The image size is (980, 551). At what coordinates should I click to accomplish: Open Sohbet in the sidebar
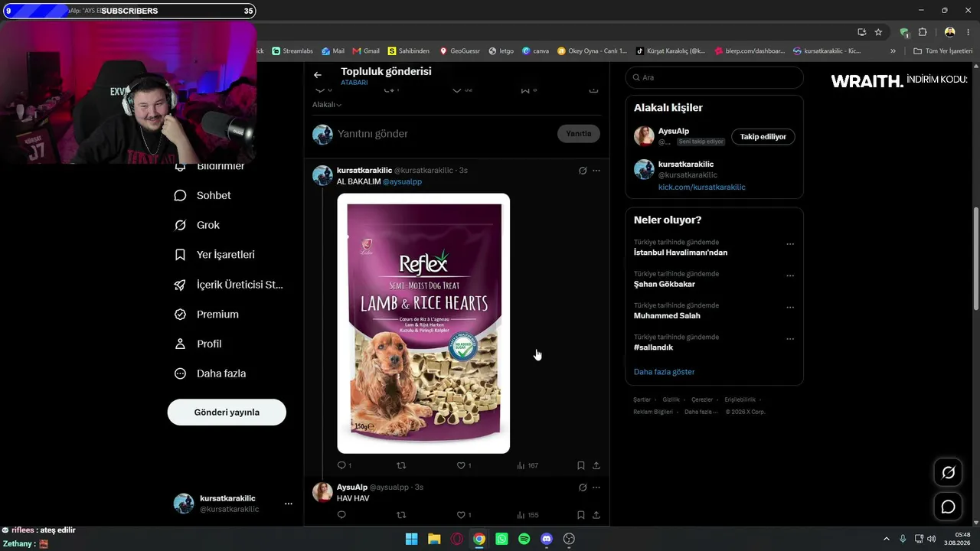pyautogui.click(x=203, y=195)
